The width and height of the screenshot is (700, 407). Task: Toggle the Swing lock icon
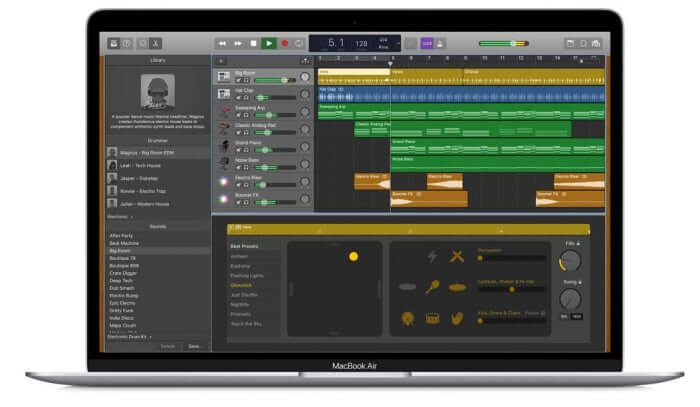click(579, 282)
